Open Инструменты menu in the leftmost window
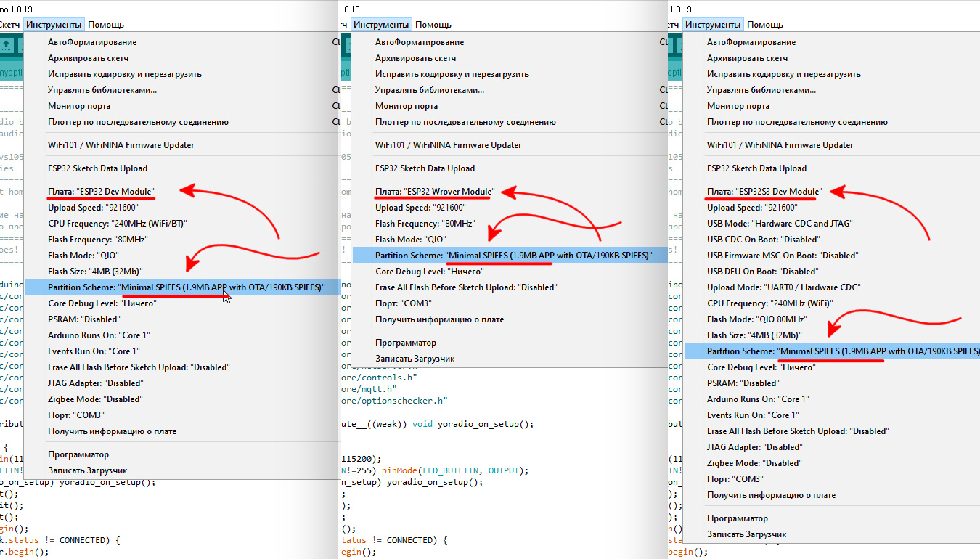 pyautogui.click(x=54, y=25)
